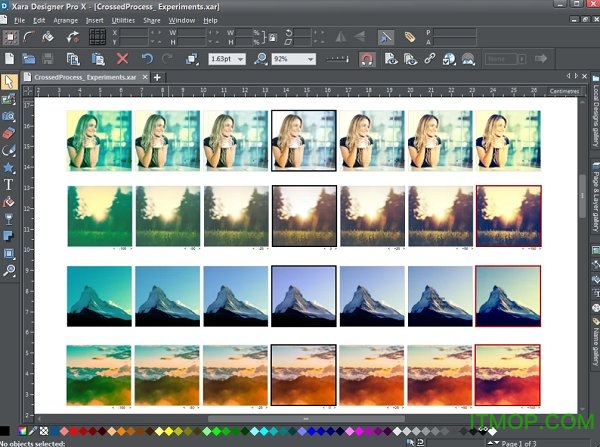600x447 pixels.
Task: Open the File menu
Action: pos(19,20)
